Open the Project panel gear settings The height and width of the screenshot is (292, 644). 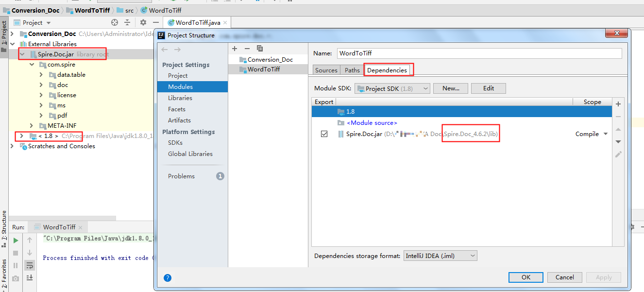click(143, 22)
